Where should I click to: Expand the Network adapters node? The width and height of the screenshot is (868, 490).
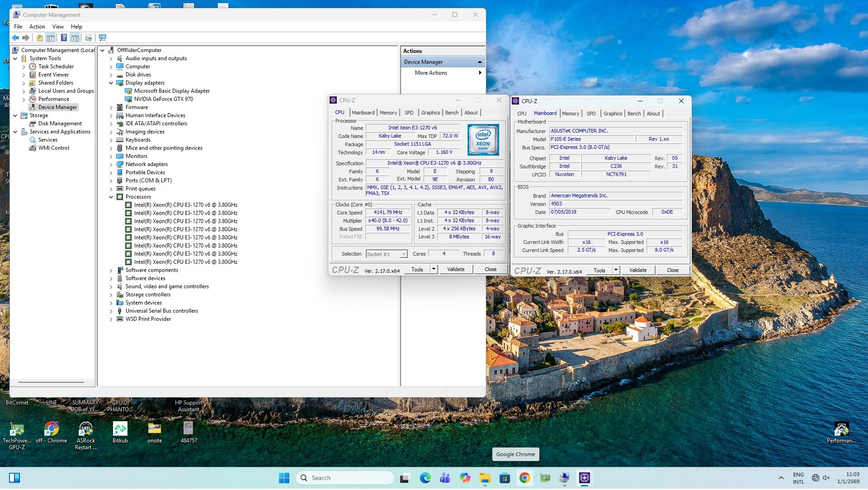(x=111, y=165)
